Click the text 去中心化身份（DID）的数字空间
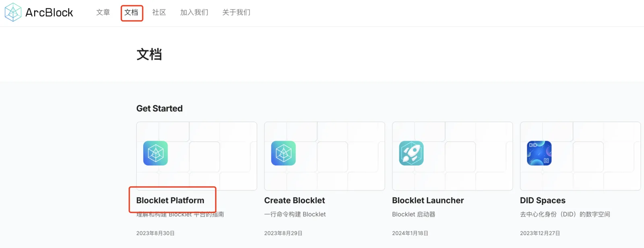The width and height of the screenshot is (644, 248). click(565, 215)
